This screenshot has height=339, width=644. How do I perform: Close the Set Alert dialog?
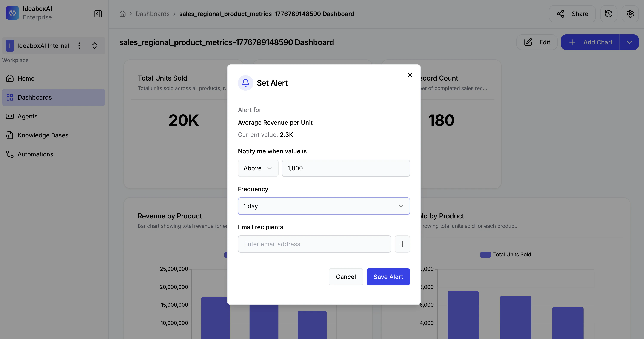coord(410,75)
